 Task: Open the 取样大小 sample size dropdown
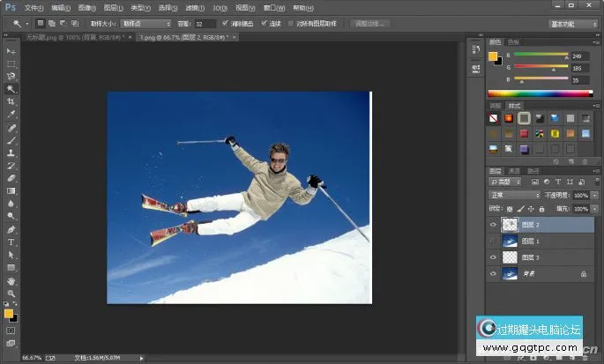tap(147, 24)
